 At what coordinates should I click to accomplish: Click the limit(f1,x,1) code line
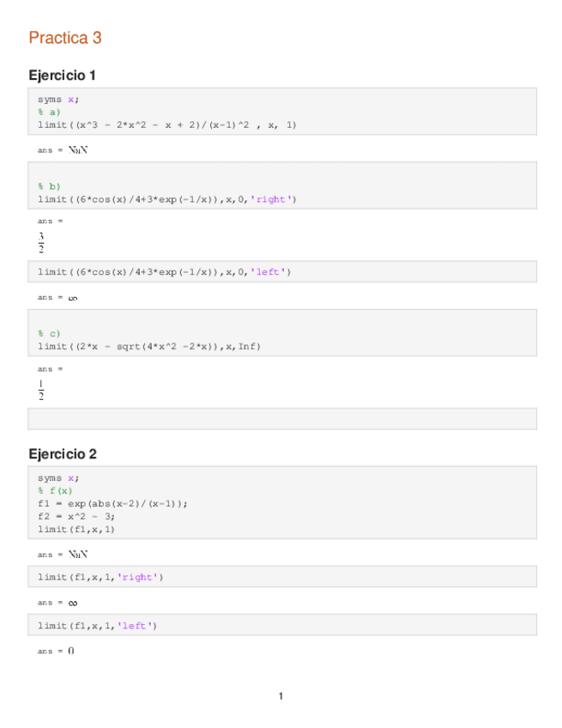coord(76,529)
